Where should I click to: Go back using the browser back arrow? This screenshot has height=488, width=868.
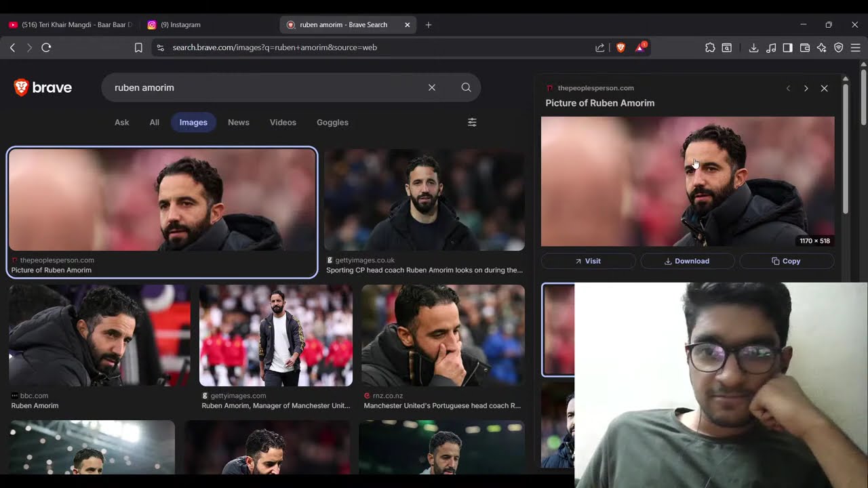[12, 47]
